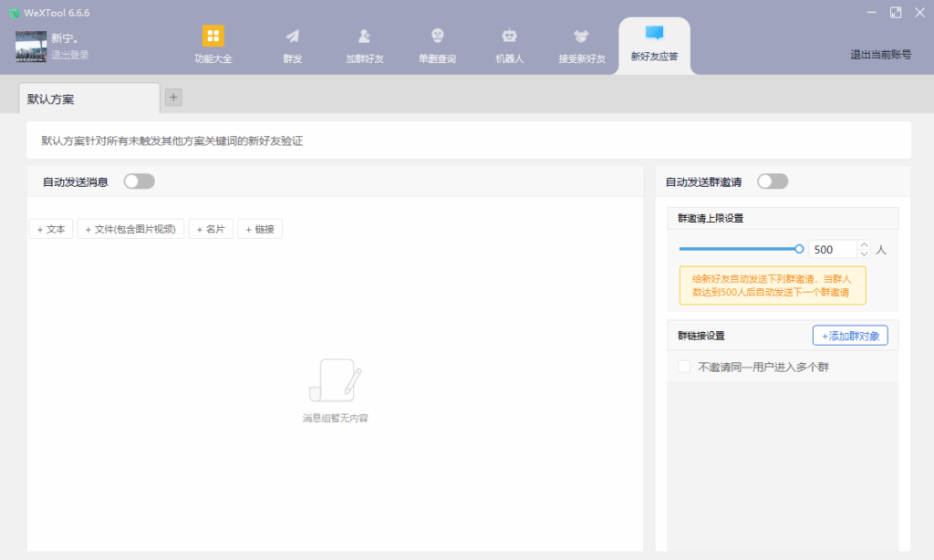Select the 机器人 robot icon

pyautogui.click(x=509, y=36)
